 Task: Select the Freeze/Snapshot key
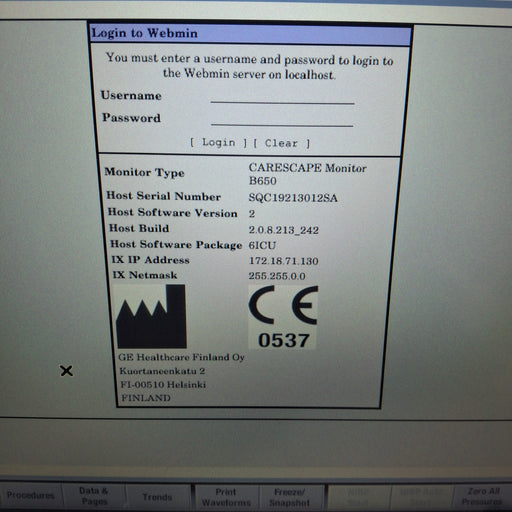tap(290, 497)
